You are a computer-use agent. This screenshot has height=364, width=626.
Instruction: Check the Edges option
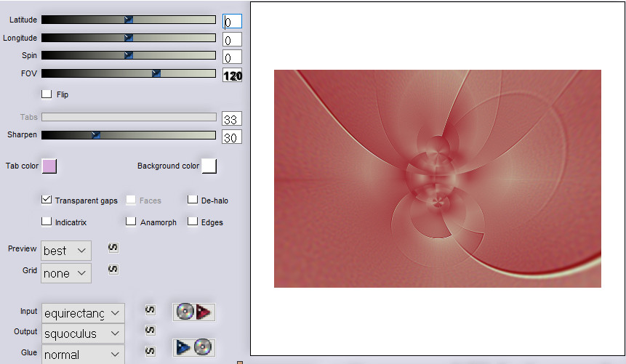pos(193,222)
